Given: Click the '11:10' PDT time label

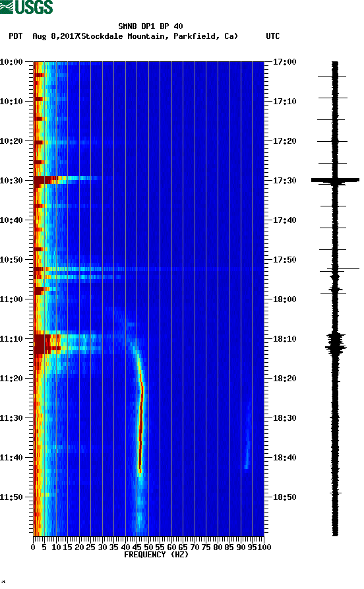Looking at the screenshot, I should [11, 339].
